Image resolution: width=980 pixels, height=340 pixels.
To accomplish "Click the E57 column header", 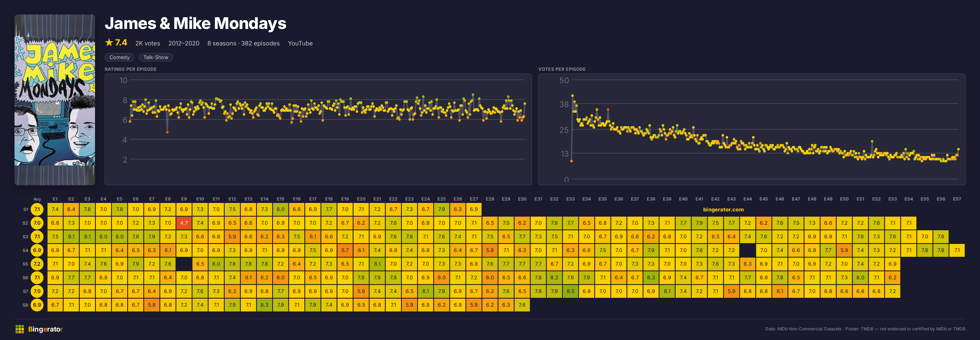I will (957, 199).
